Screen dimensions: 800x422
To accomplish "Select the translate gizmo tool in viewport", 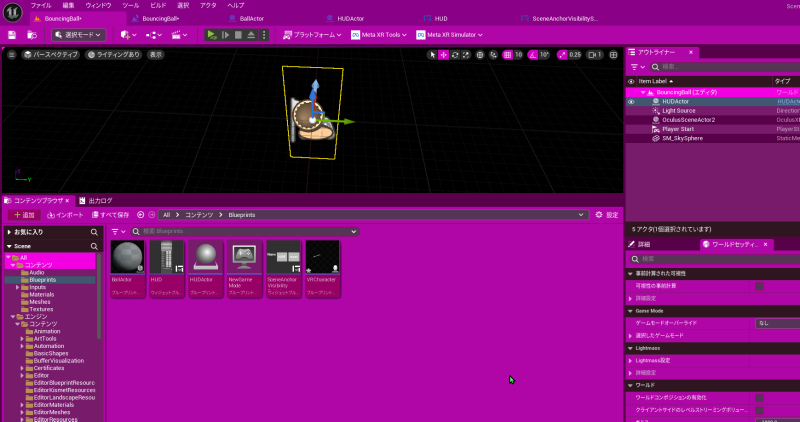I will (444, 55).
